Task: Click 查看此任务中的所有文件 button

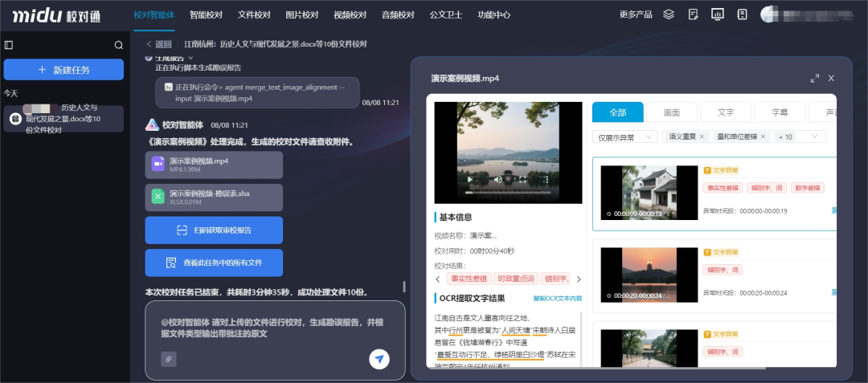Action: point(214,263)
